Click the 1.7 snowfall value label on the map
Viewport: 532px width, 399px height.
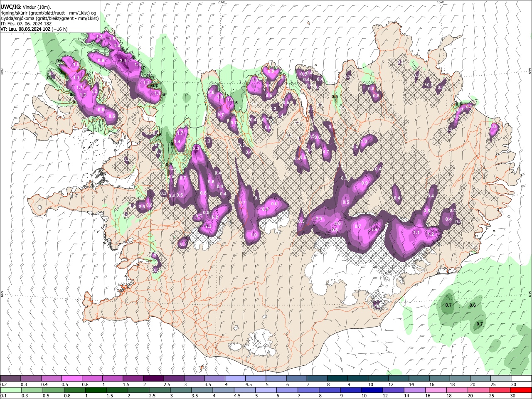pyautogui.click(x=180, y=133)
